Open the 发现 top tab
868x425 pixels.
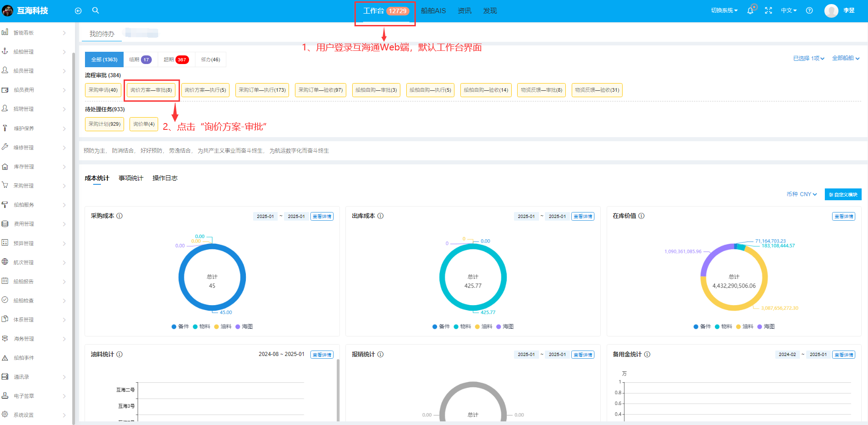pos(490,11)
